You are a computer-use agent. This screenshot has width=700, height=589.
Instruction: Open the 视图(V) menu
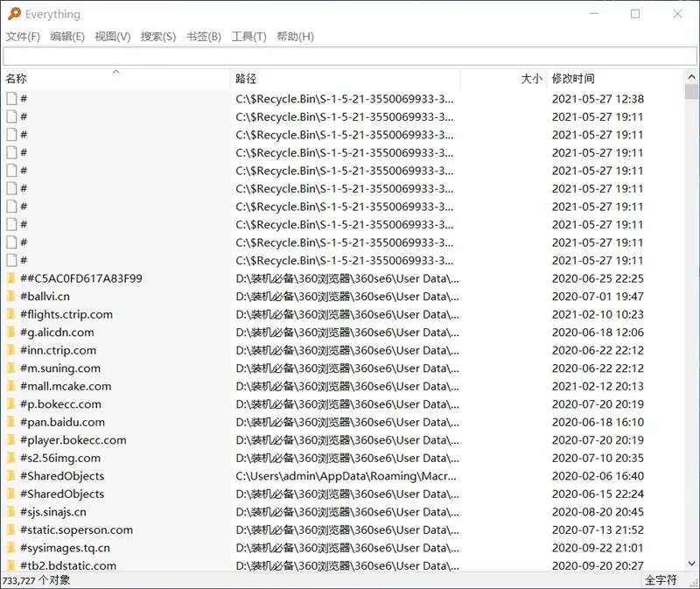click(x=113, y=37)
